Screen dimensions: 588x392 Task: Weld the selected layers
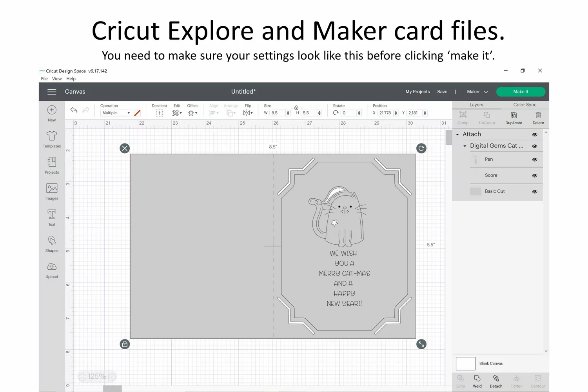point(477,381)
